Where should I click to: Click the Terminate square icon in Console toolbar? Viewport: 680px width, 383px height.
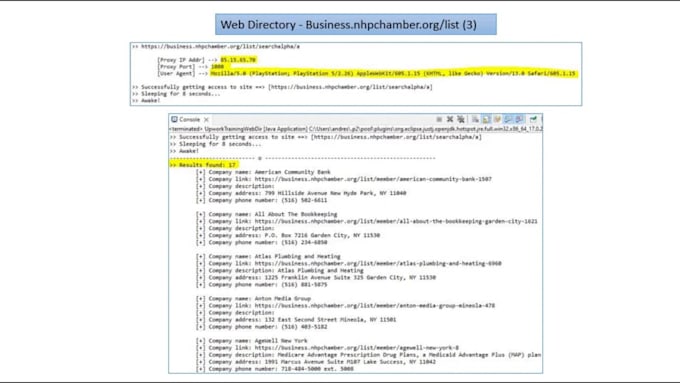click(x=439, y=119)
